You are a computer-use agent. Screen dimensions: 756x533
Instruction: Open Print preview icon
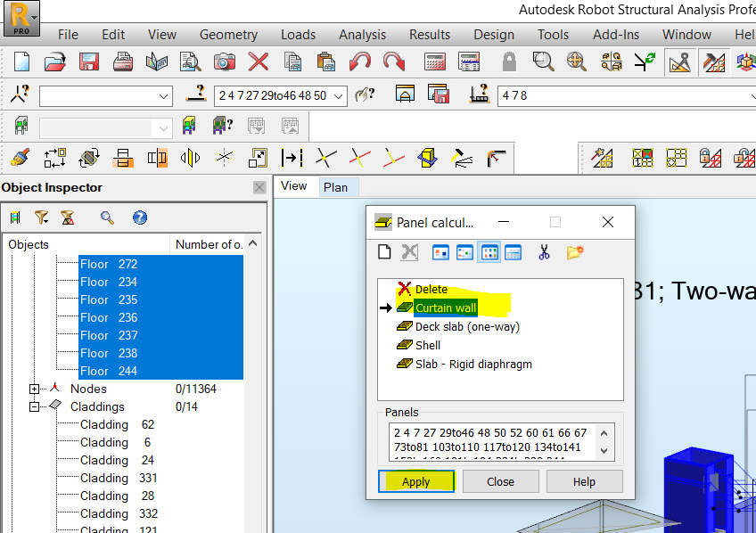click(x=191, y=61)
